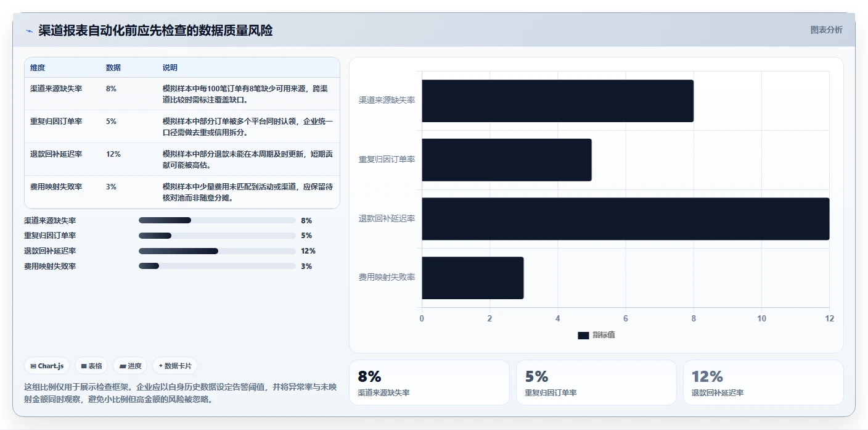The height and width of the screenshot is (430, 868).
Task: Select the 表格 tag chip
Action: (91, 366)
